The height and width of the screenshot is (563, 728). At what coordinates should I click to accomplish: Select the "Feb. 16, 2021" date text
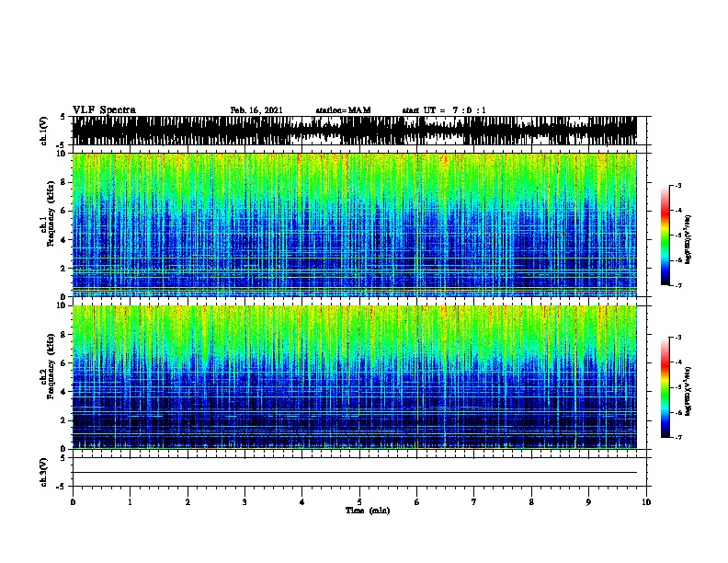(256, 110)
